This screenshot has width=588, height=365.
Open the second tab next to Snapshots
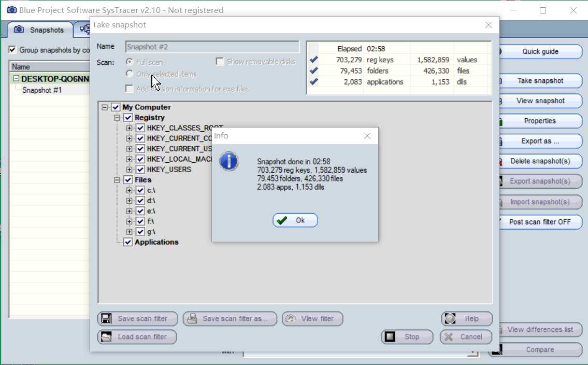tap(82, 29)
